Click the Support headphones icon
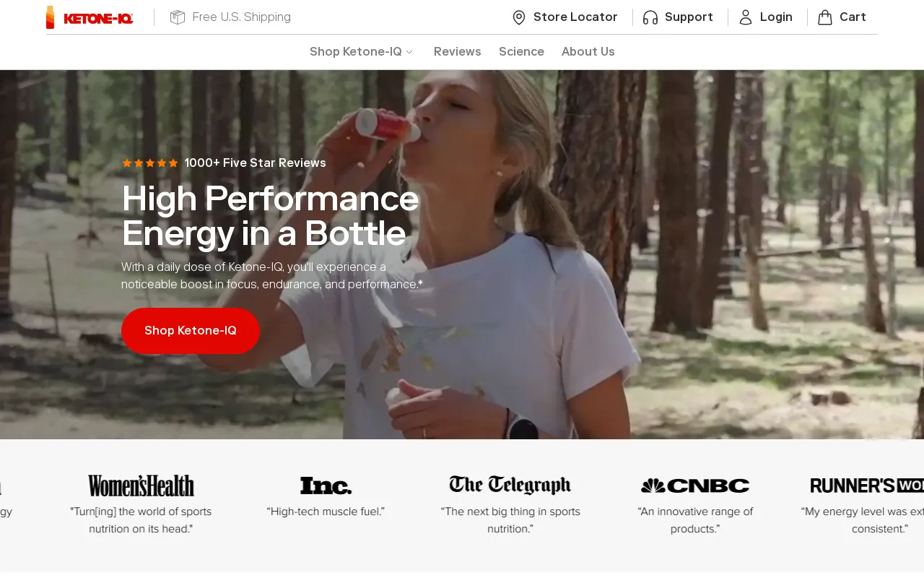This screenshot has height=578, width=924. [650, 17]
